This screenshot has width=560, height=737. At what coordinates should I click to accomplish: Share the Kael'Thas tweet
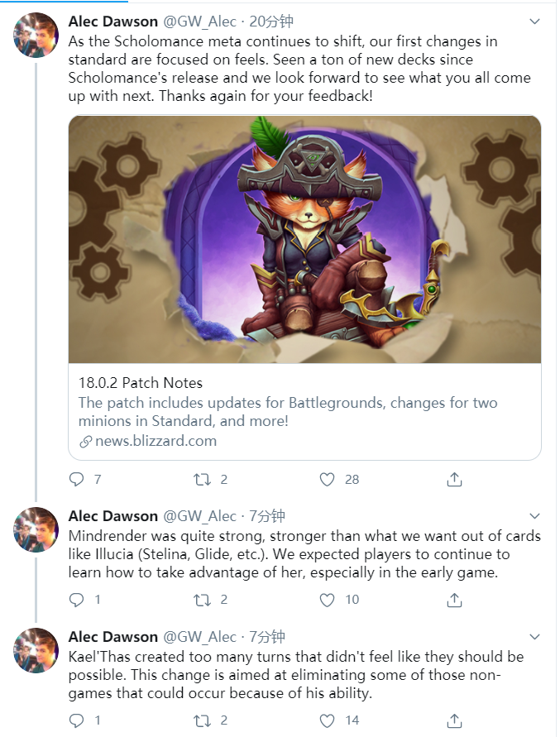(x=454, y=720)
